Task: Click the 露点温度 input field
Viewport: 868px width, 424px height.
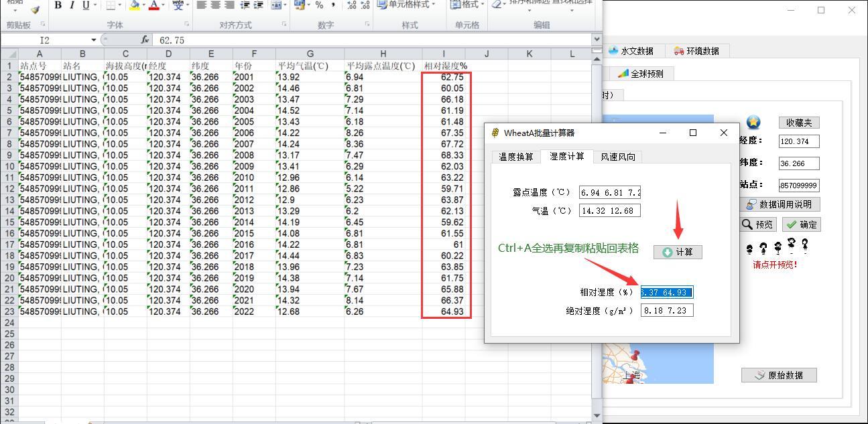Action: point(609,192)
